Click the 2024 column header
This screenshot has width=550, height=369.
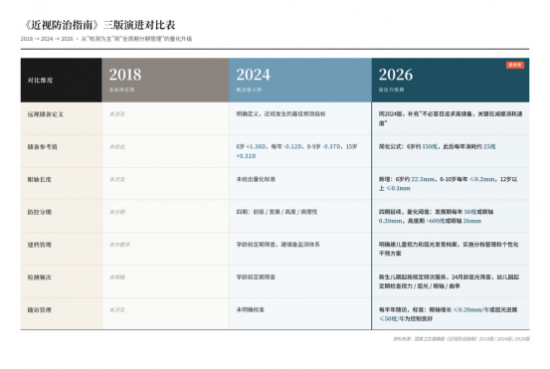tap(300, 80)
